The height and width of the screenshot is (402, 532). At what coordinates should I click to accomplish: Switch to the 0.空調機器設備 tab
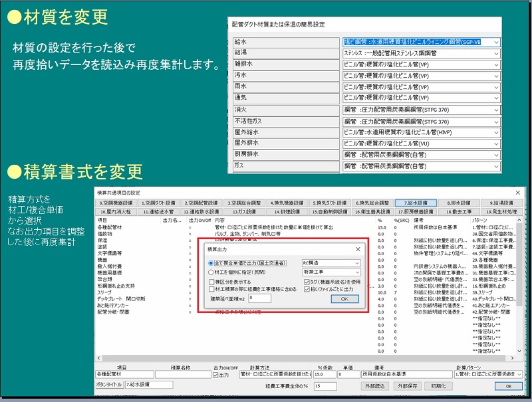pyautogui.click(x=116, y=203)
